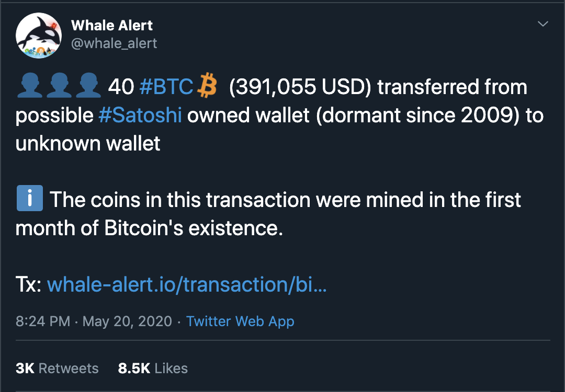Viewport: 565px width, 392px height.
Task: Expand the tweet options chevron menu
Action: click(x=543, y=24)
